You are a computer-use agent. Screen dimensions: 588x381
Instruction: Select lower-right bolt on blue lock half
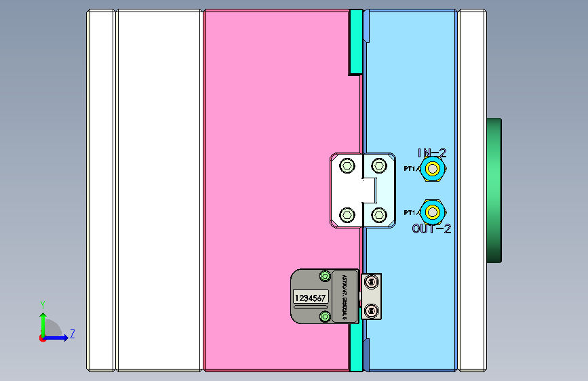[378, 216]
